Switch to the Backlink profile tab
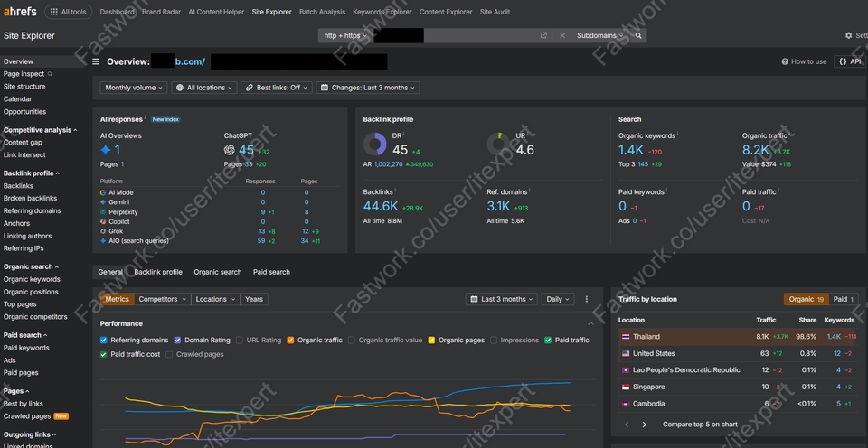868x448 pixels. pos(158,272)
